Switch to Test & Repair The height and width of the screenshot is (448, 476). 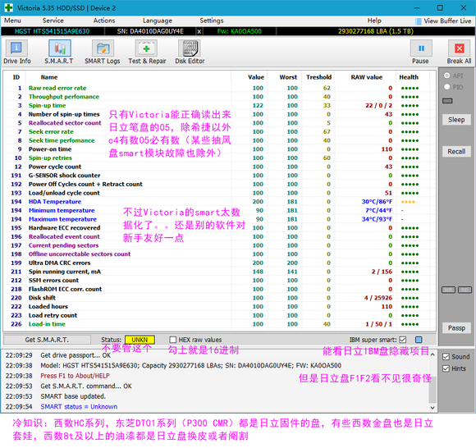(147, 52)
